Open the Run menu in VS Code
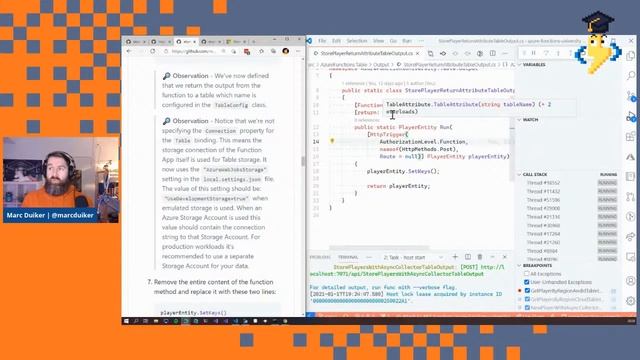This screenshot has height=360, width=640. [x=407, y=41]
